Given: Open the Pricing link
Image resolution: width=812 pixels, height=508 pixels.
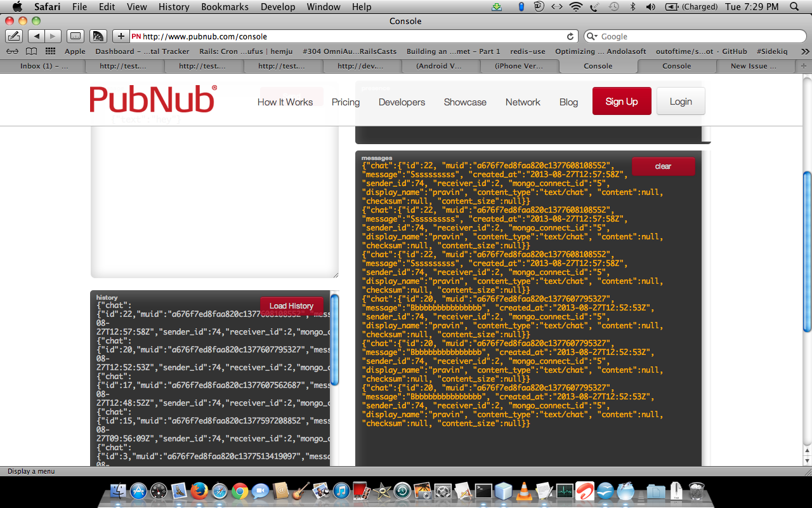Looking at the screenshot, I should pyautogui.click(x=346, y=102).
